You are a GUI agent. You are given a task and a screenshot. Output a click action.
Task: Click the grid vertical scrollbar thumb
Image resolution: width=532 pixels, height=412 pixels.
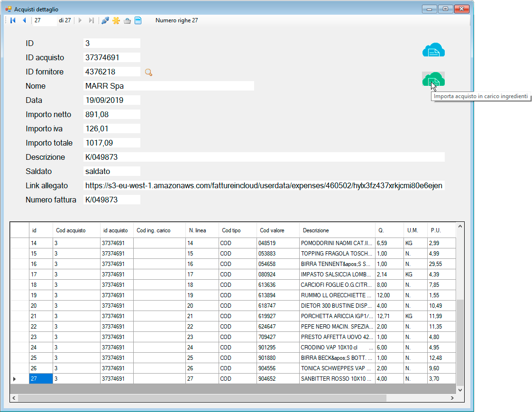click(x=460, y=342)
